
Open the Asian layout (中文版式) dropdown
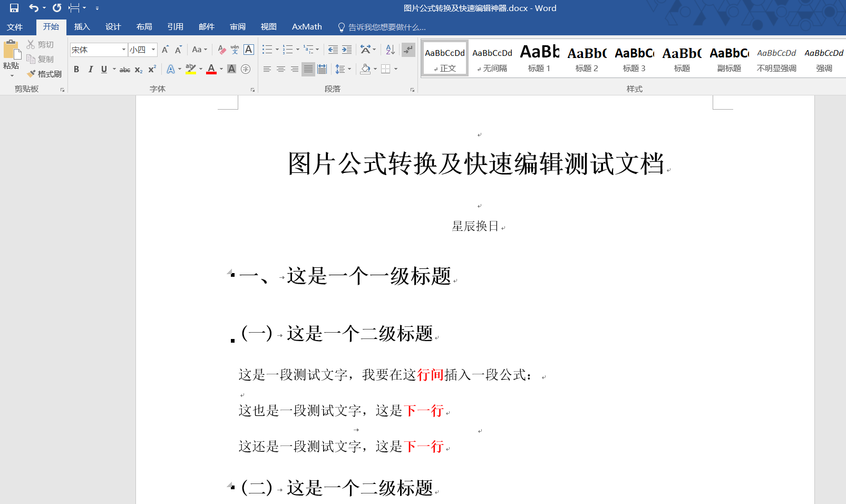368,50
